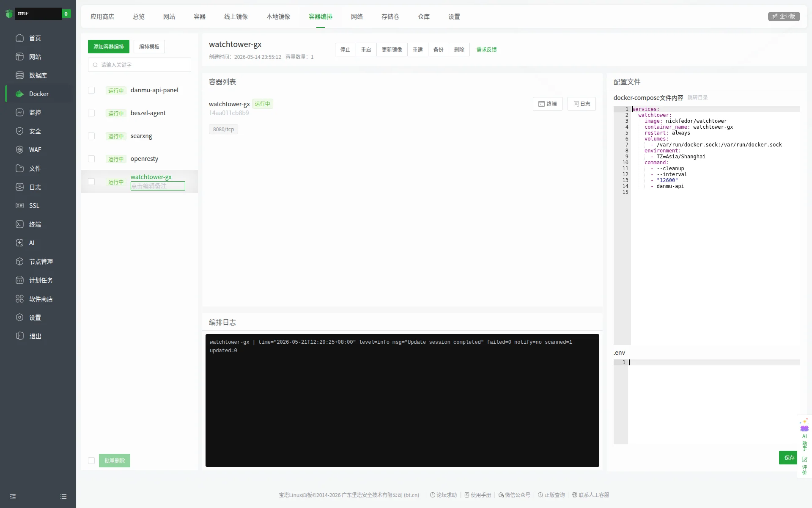Click the 重建 button

(x=418, y=50)
